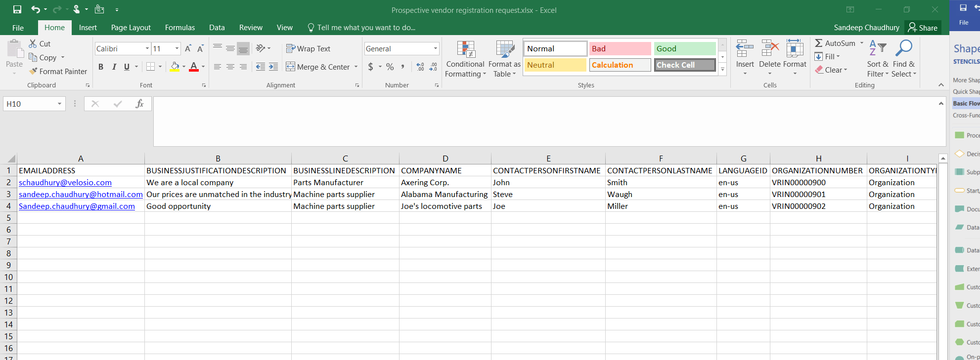Open the Format cells menu icon
Viewport: 980px width, 360px height.
pos(795,49)
